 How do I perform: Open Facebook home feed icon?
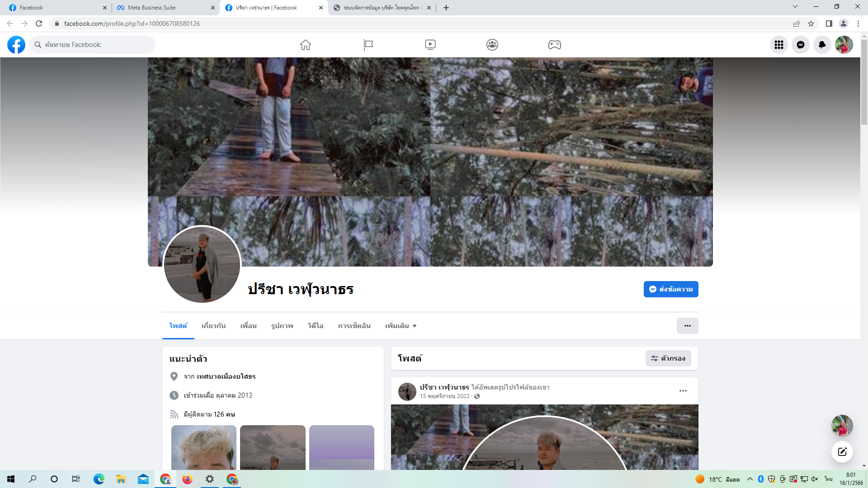(306, 45)
